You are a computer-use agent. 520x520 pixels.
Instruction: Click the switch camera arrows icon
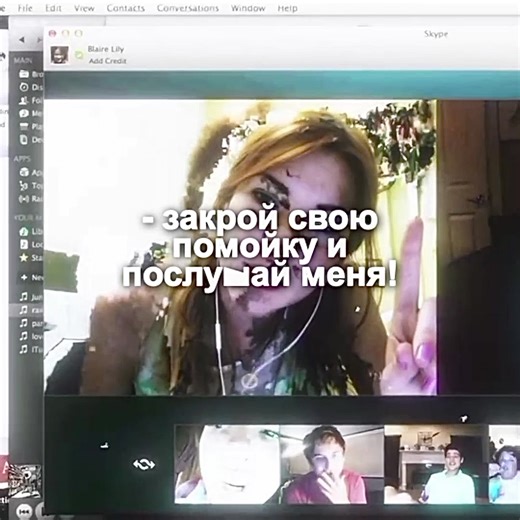point(144,464)
